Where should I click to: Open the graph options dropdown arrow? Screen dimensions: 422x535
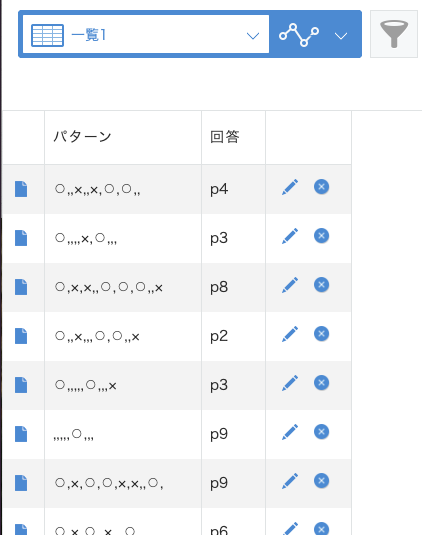click(341, 35)
